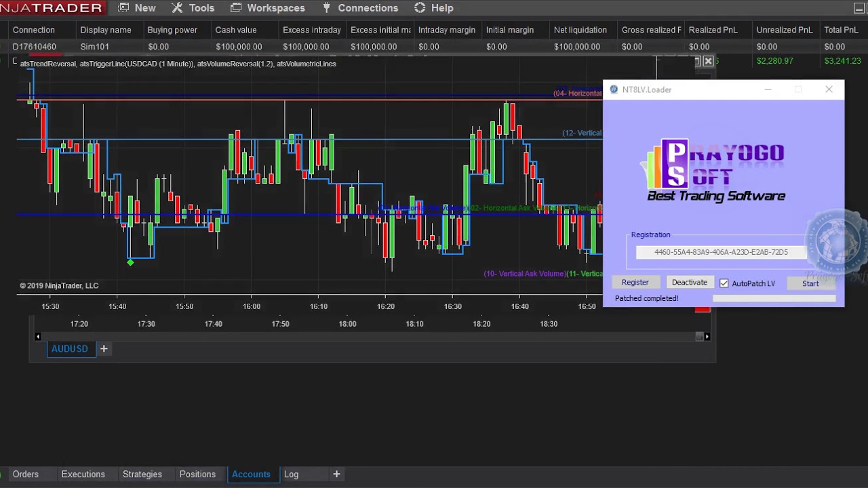Select the Accounts tab
The height and width of the screenshot is (488, 868).
tap(251, 474)
